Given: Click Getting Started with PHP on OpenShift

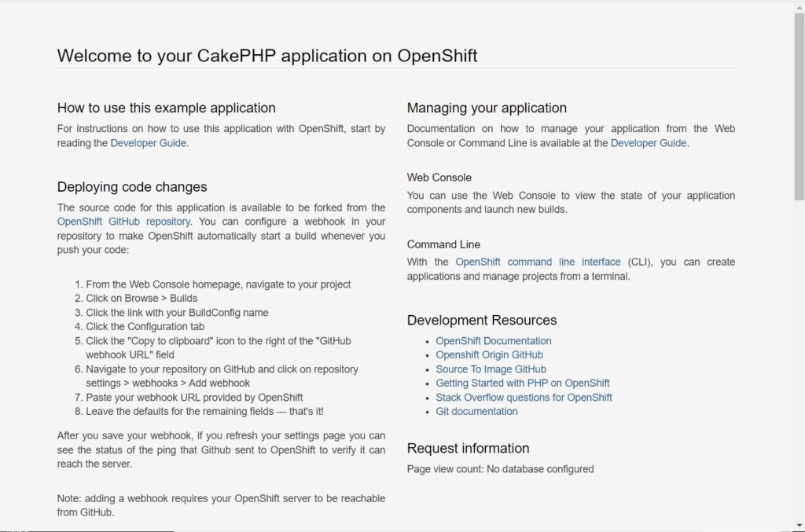Looking at the screenshot, I should coord(523,383).
